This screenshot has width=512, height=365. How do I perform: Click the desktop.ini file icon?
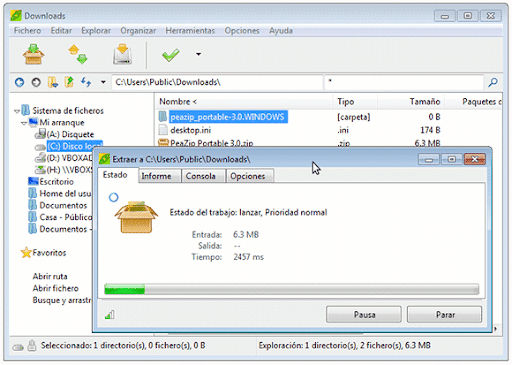[x=163, y=130]
